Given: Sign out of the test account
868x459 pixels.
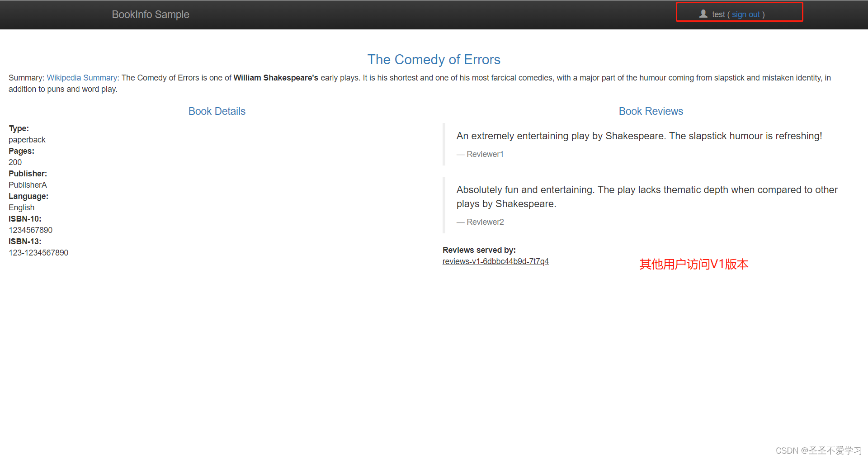Looking at the screenshot, I should point(745,14).
